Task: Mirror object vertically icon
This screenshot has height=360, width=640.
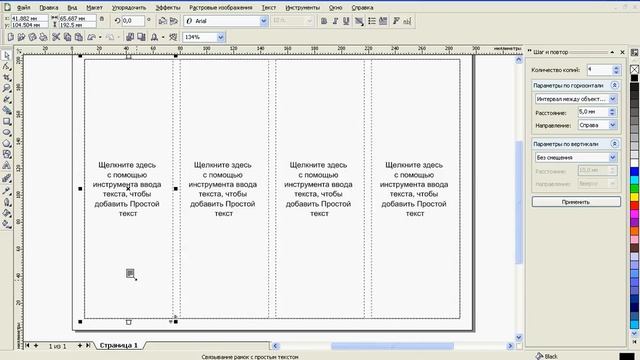Action: click(x=173, y=21)
